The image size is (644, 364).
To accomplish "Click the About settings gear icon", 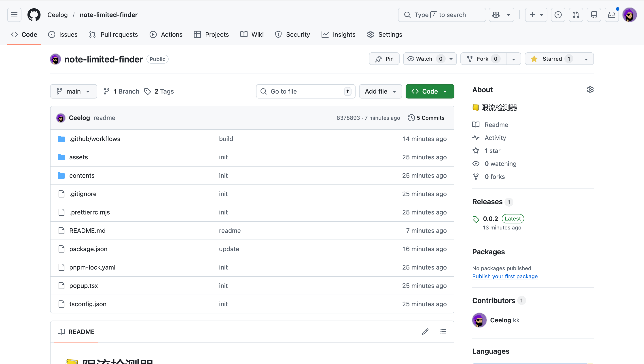I will (x=590, y=90).
